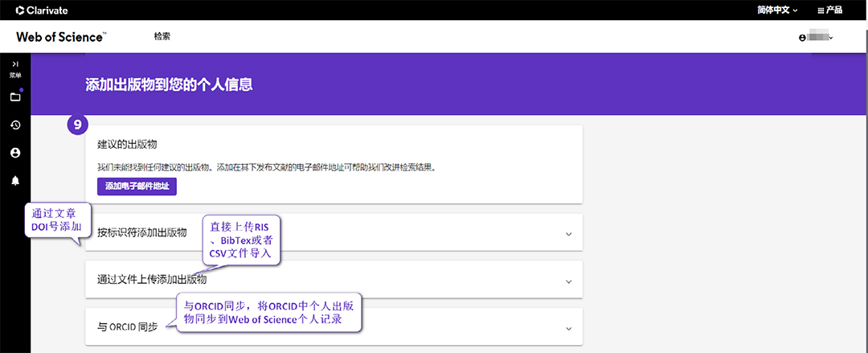Expand the 与 ORCID 同步 section
Screen dimensions: 868x353
coord(334,327)
